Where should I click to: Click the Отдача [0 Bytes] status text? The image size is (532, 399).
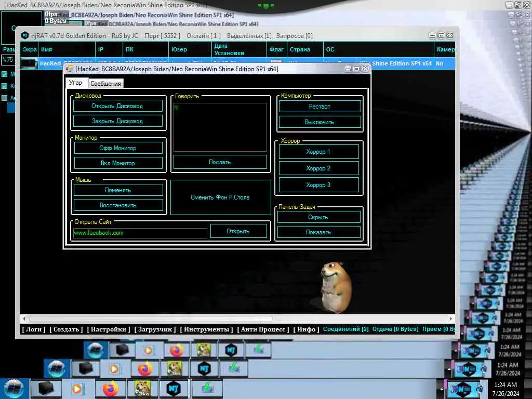pyautogui.click(x=395, y=329)
